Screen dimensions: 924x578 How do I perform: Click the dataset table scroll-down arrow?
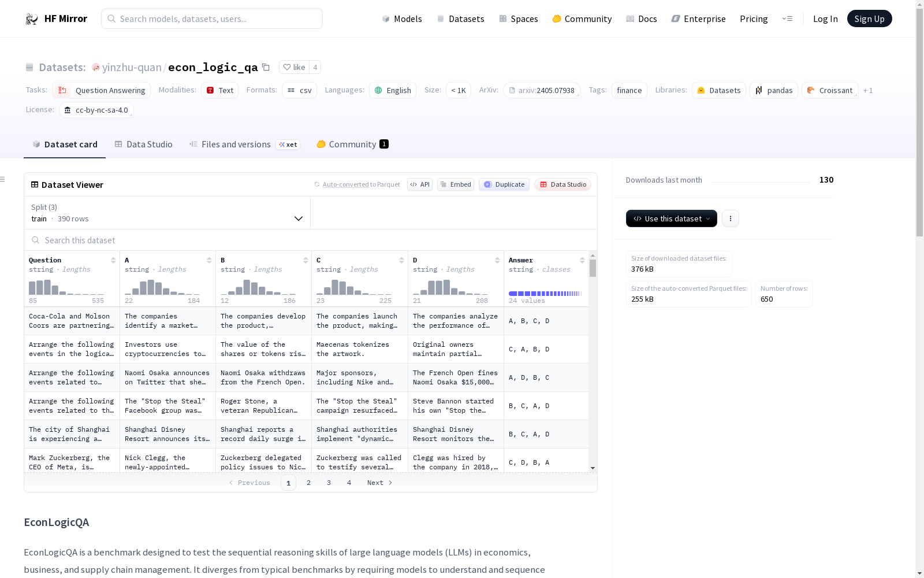593,468
